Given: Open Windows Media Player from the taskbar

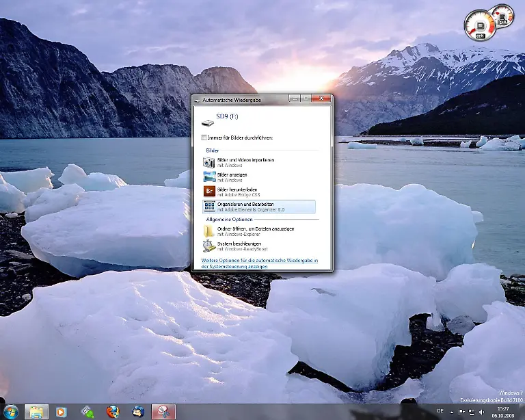Looking at the screenshot, I should [x=62, y=412].
